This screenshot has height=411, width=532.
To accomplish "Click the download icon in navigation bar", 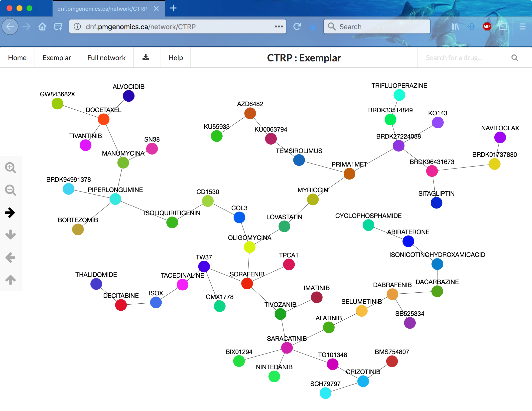I will coord(146,58).
